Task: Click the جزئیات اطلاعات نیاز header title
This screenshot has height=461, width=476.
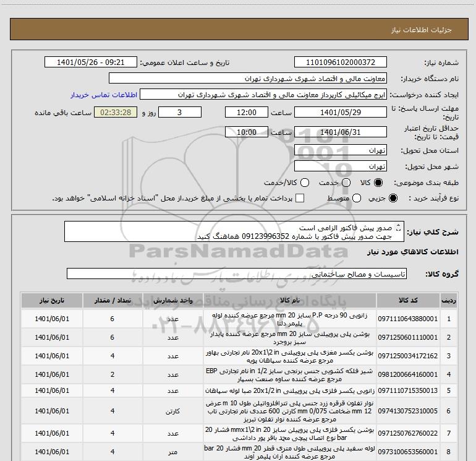Action: point(422,30)
